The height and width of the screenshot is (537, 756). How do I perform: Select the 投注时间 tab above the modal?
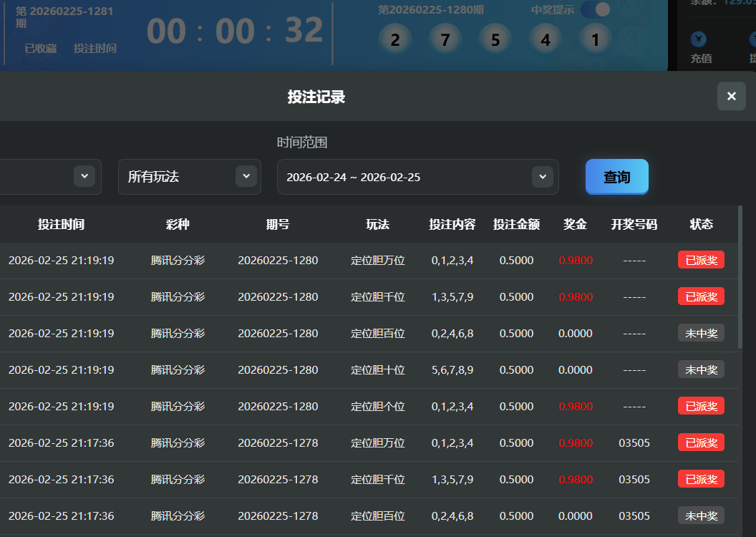[94, 49]
